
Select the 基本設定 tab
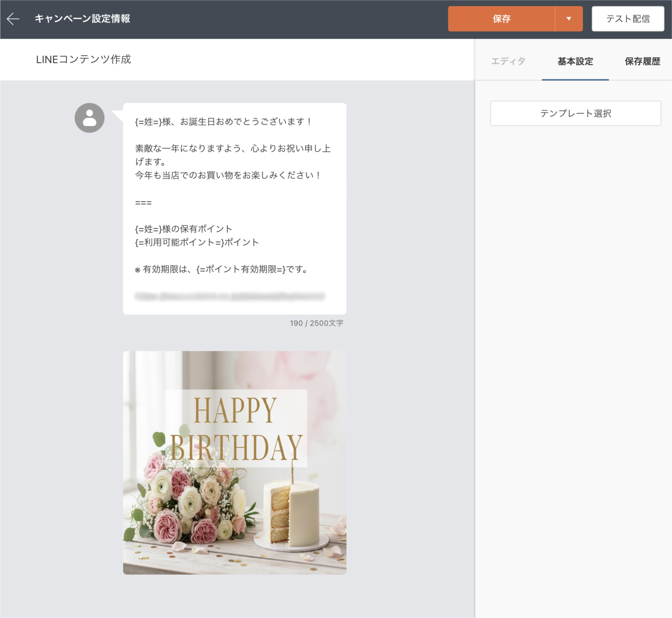coord(575,61)
